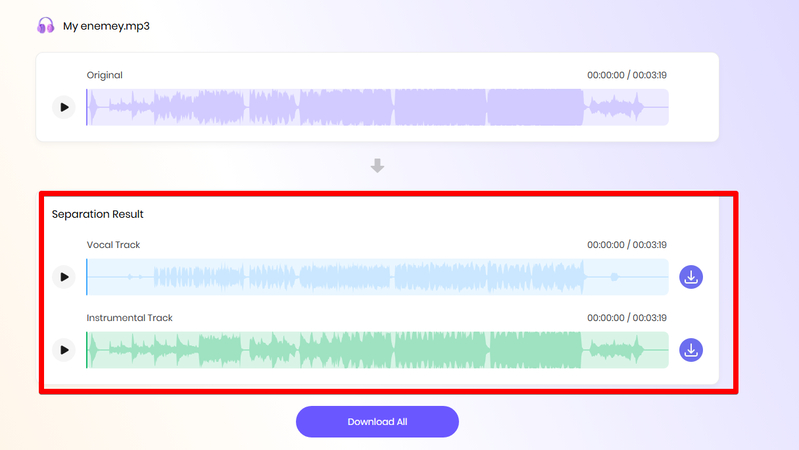The image size is (799, 450).
Task: Play the Vocal Track
Action: (x=64, y=277)
